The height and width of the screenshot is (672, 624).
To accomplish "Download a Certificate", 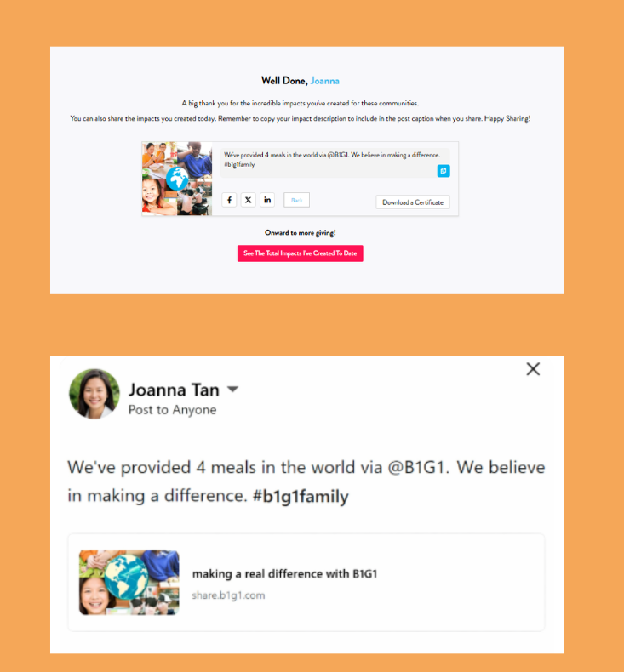I will click(x=413, y=202).
